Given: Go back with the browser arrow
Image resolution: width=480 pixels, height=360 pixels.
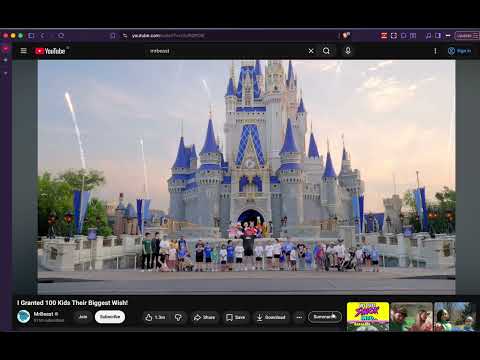Looking at the screenshot, I should coord(43,35).
